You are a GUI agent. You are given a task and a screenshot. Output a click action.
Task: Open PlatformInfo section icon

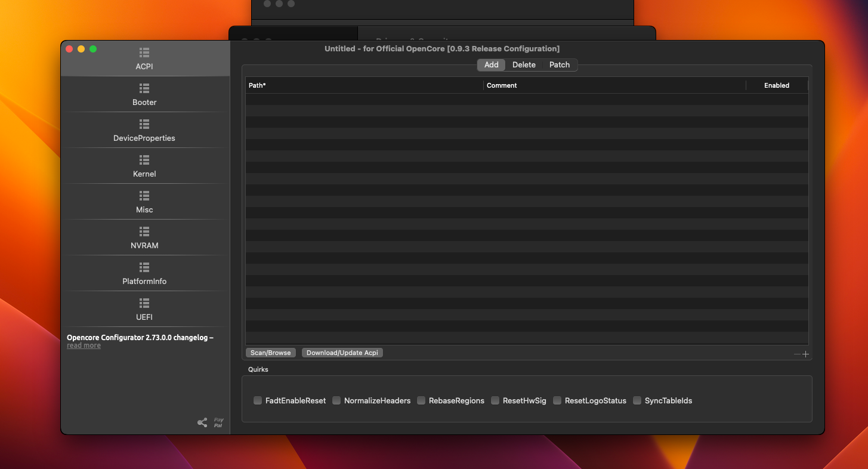click(144, 267)
